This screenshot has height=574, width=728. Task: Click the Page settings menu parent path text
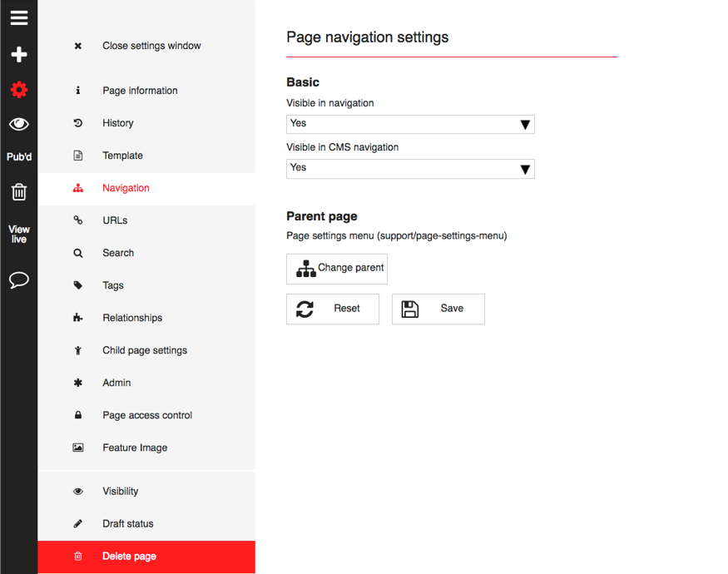pos(397,235)
